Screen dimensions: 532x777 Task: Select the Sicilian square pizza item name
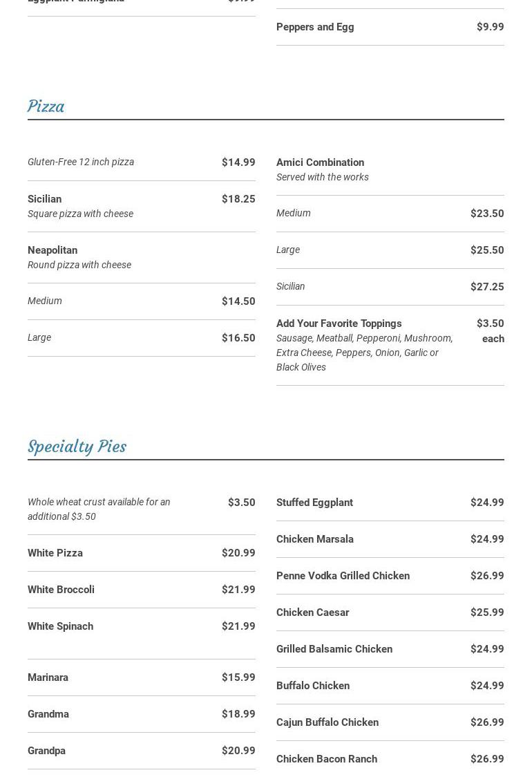(x=44, y=199)
